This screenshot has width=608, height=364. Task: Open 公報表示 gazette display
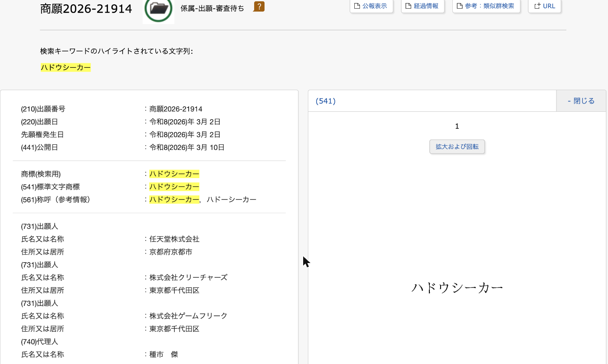(x=371, y=6)
